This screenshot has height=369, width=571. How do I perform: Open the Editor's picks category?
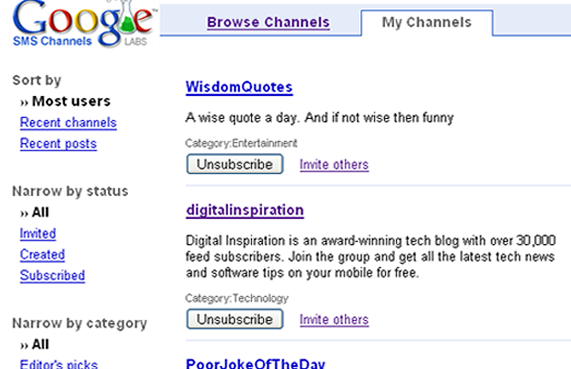coord(59,364)
